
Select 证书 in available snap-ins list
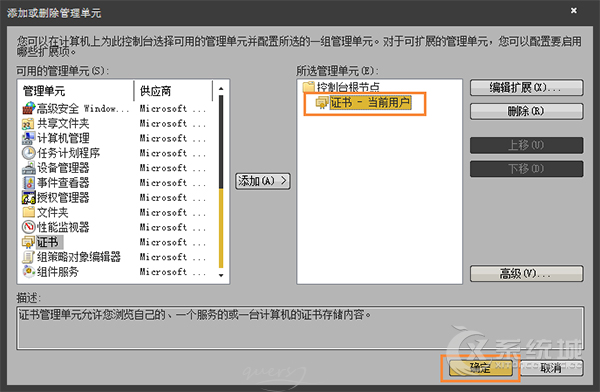coord(48,242)
